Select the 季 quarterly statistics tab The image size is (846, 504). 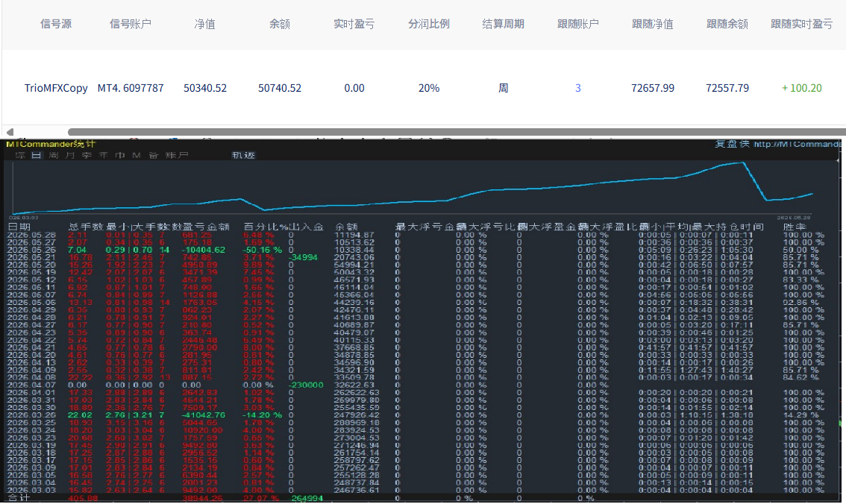point(87,155)
